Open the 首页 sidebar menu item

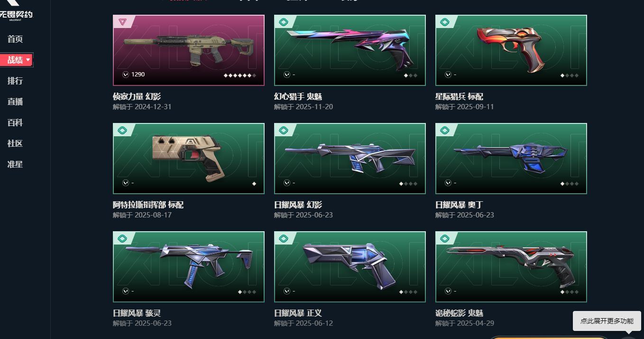(15, 39)
